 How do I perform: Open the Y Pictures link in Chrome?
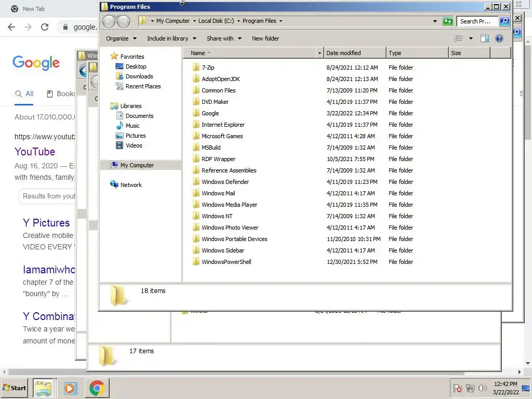[x=46, y=223]
